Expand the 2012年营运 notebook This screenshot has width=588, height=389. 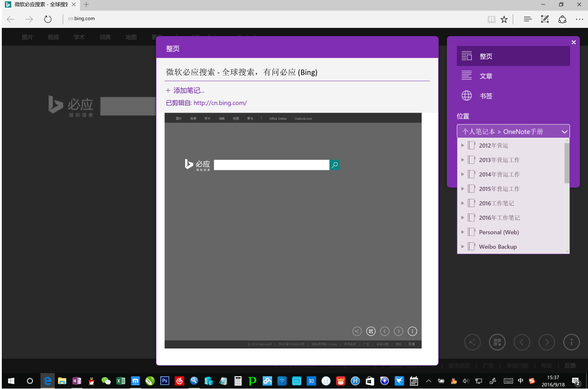(462, 145)
